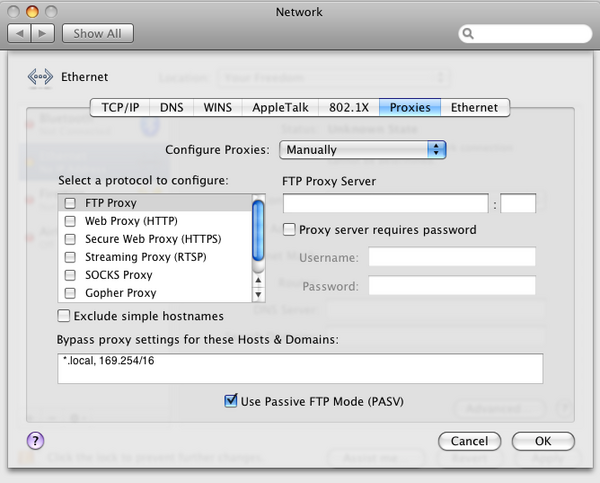Screen dimensions: 600x483
Task: Click the protocol list scrollbar thumb
Action: click(258, 231)
